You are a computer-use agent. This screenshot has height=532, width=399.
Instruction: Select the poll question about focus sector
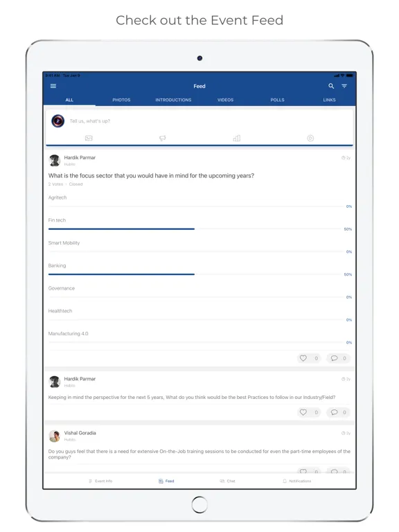click(151, 175)
